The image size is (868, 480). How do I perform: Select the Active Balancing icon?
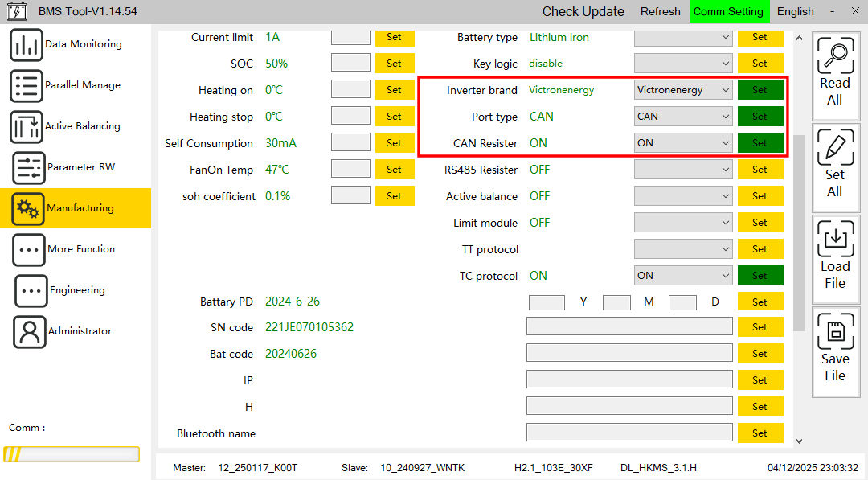point(27,126)
